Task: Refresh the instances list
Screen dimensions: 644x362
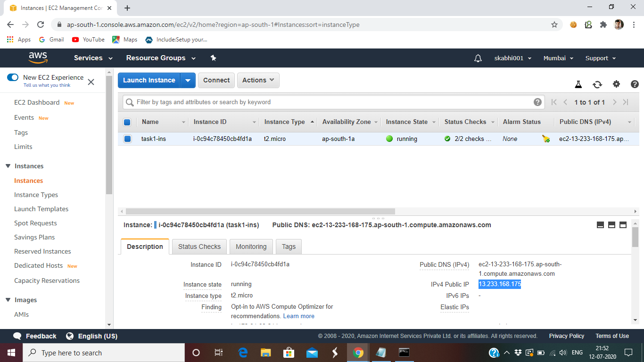Action: [597, 84]
